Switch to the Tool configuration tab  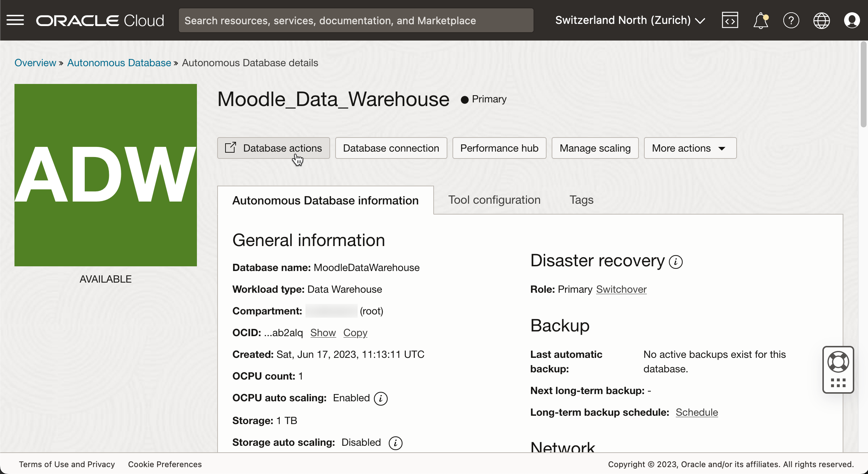494,200
